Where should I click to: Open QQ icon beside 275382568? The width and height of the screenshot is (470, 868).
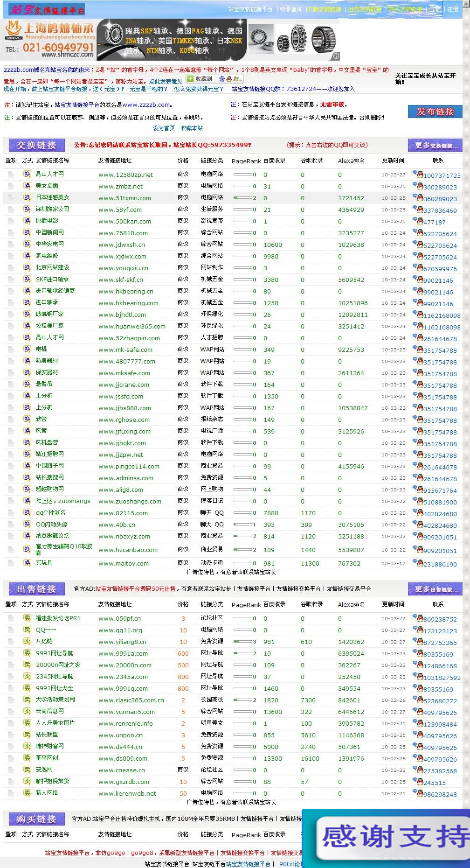point(418,770)
